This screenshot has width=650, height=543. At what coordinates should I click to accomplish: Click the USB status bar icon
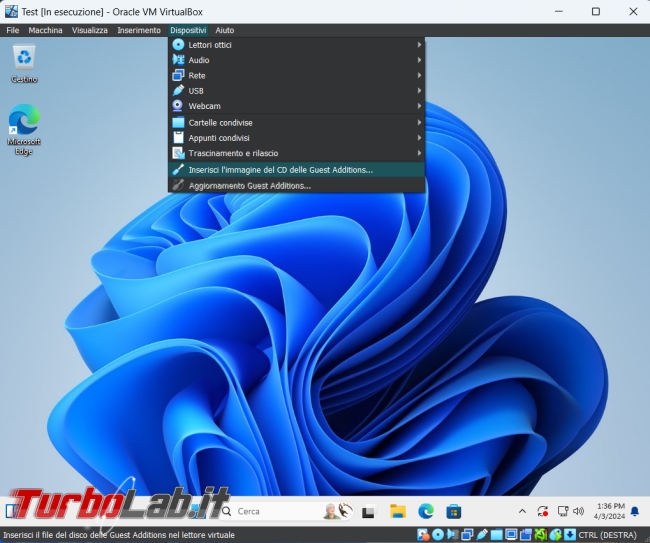[482, 535]
